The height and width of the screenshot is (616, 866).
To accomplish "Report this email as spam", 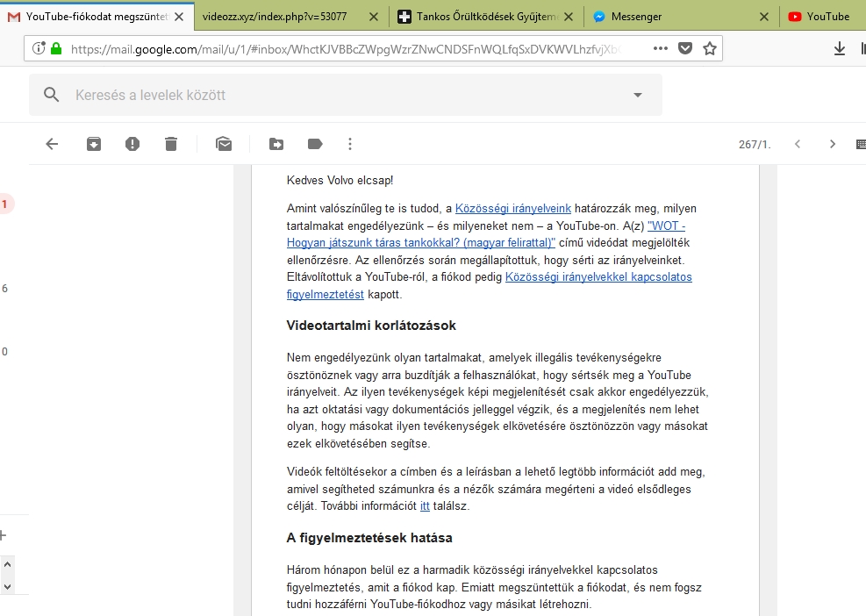I will click(x=132, y=144).
